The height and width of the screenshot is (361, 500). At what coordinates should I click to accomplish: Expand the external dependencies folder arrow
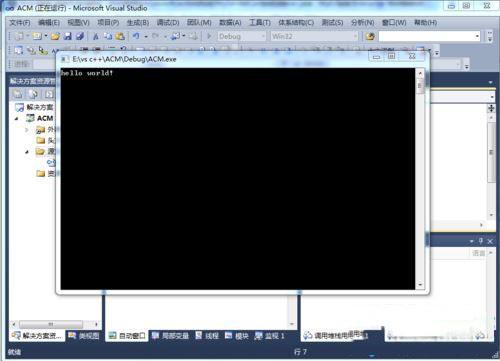click(x=27, y=129)
